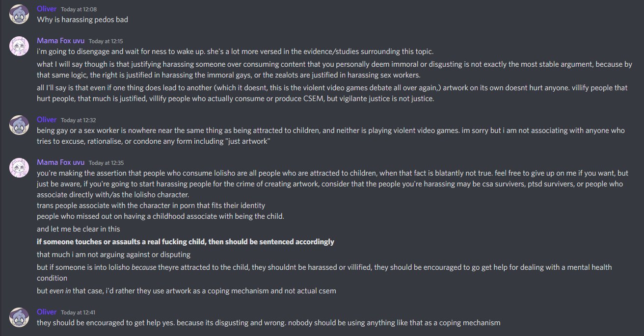
Task: Click the Oliver username on the 12:41 message
Action: 47,312
